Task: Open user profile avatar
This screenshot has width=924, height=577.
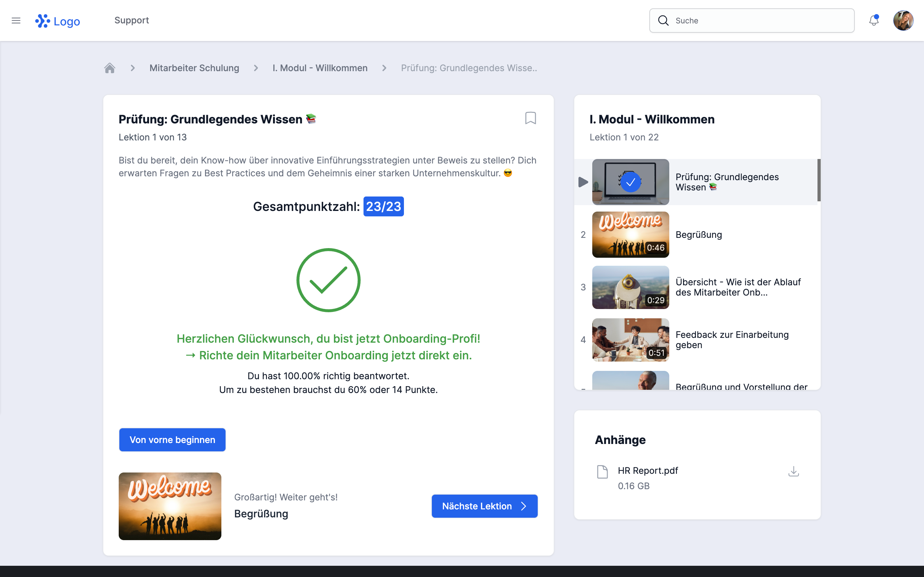Action: 903,21
